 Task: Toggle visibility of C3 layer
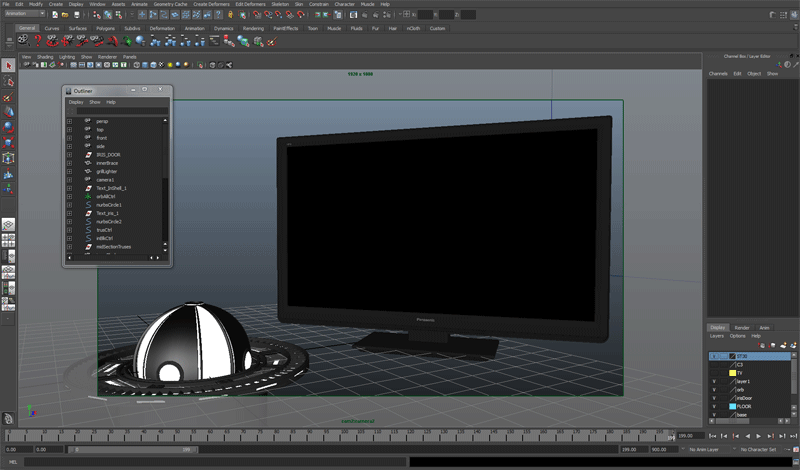(x=714, y=364)
